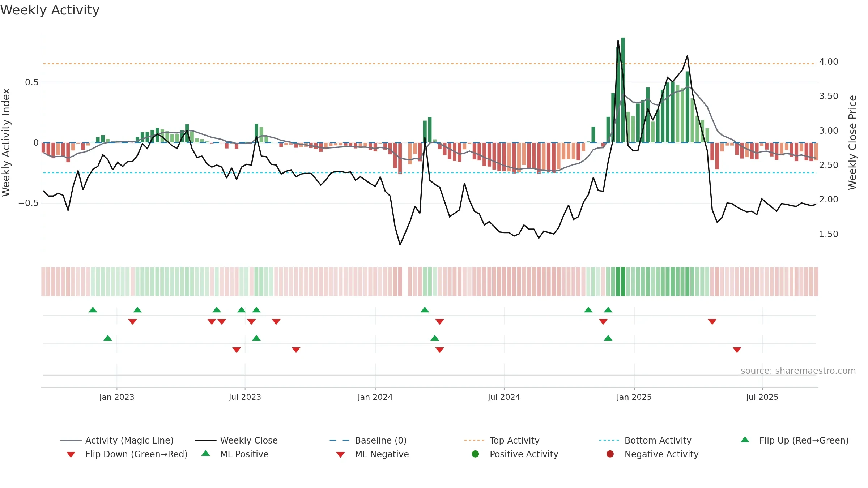Click the 2.00 price axis value
This screenshot has width=868, height=488.
(829, 200)
